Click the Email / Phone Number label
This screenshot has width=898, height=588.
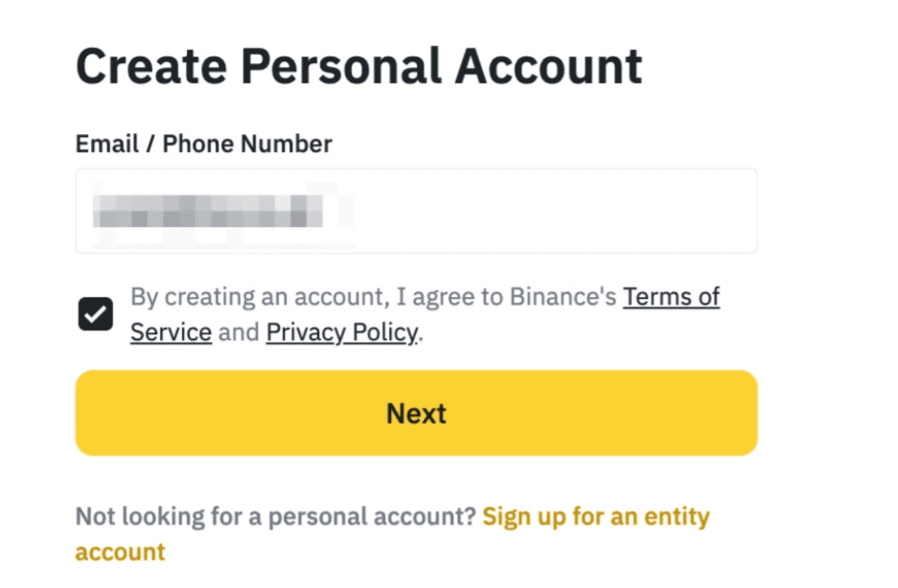[203, 145]
